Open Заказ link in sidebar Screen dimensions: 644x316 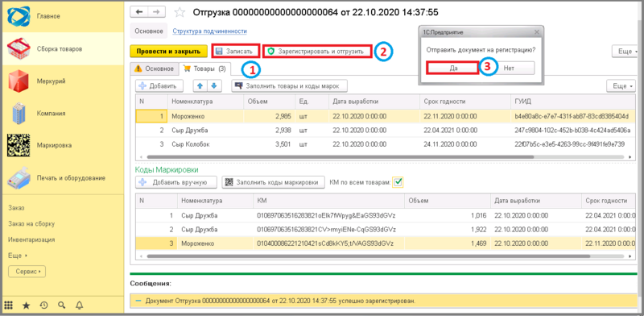[x=15, y=208]
